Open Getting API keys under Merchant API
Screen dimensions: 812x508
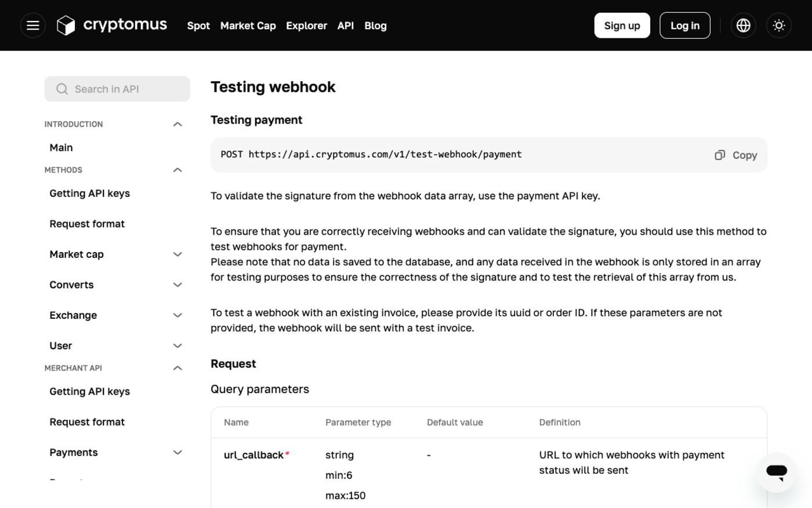click(89, 391)
